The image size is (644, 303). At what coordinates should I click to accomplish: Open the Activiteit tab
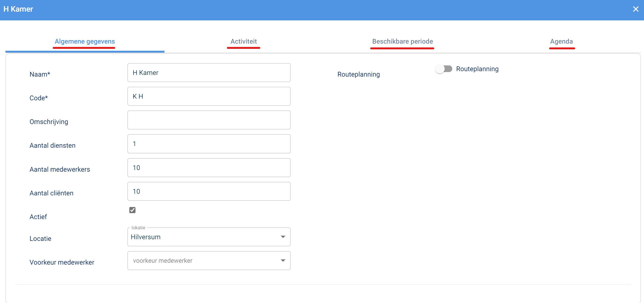pyautogui.click(x=243, y=41)
